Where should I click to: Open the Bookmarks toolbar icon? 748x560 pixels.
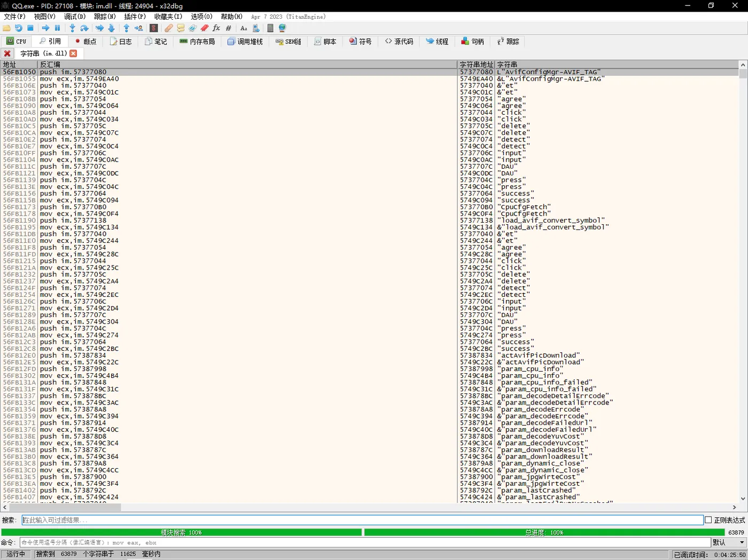click(204, 28)
